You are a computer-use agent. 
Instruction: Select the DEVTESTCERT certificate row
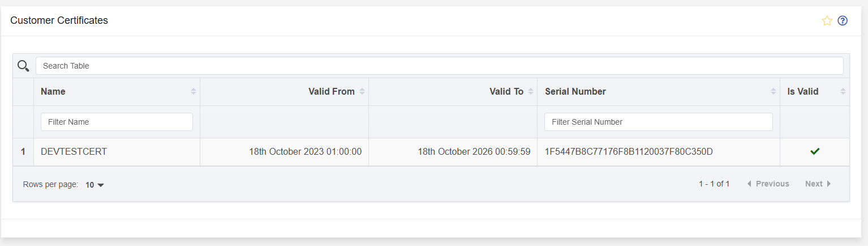click(431, 152)
